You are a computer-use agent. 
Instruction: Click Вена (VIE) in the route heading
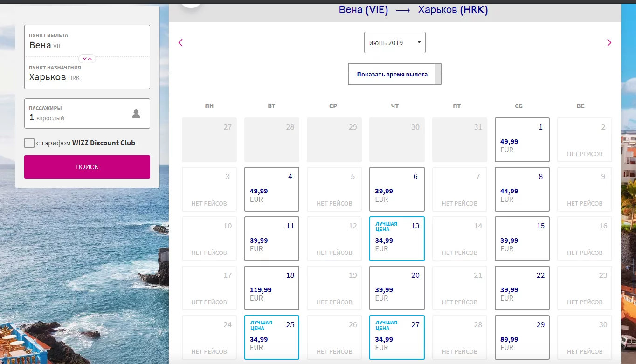click(x=364, y=10)
